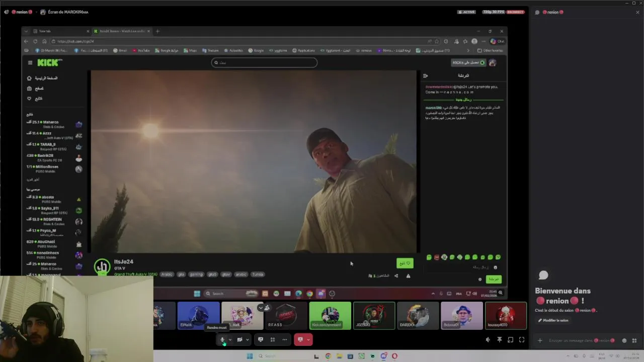Click the KICK logo in streamed page
The image size is (644, 362).
click(x=49, y=62)
